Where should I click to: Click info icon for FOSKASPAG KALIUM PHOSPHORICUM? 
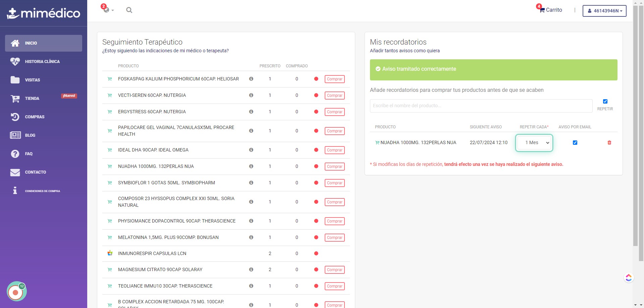[251, 79]
